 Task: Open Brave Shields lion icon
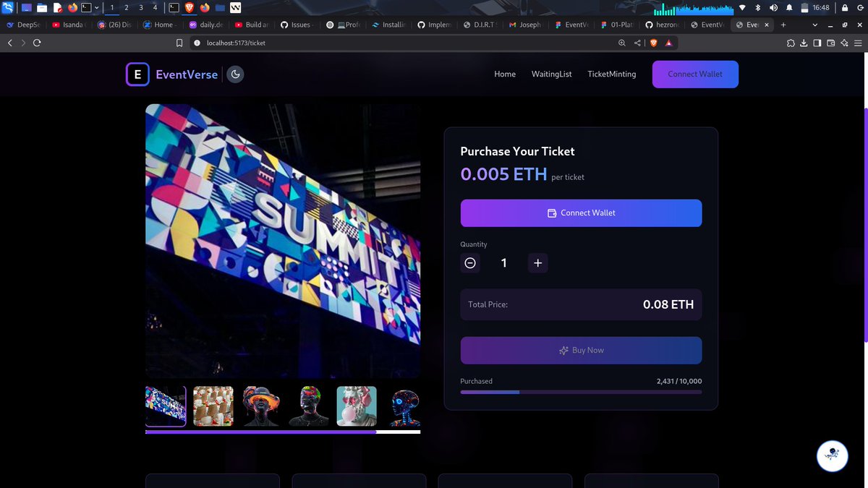(653, 43)
